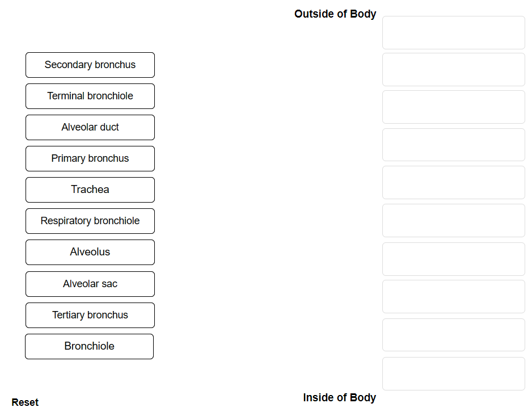Select the Secondary bronchus label
Image resolution: width=532 pixels, height=420 pixels.
(90, 65)
